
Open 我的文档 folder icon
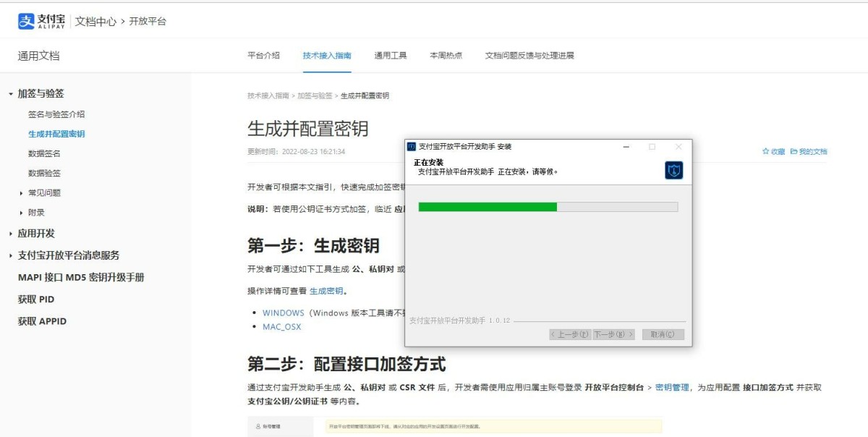point(793,152)
